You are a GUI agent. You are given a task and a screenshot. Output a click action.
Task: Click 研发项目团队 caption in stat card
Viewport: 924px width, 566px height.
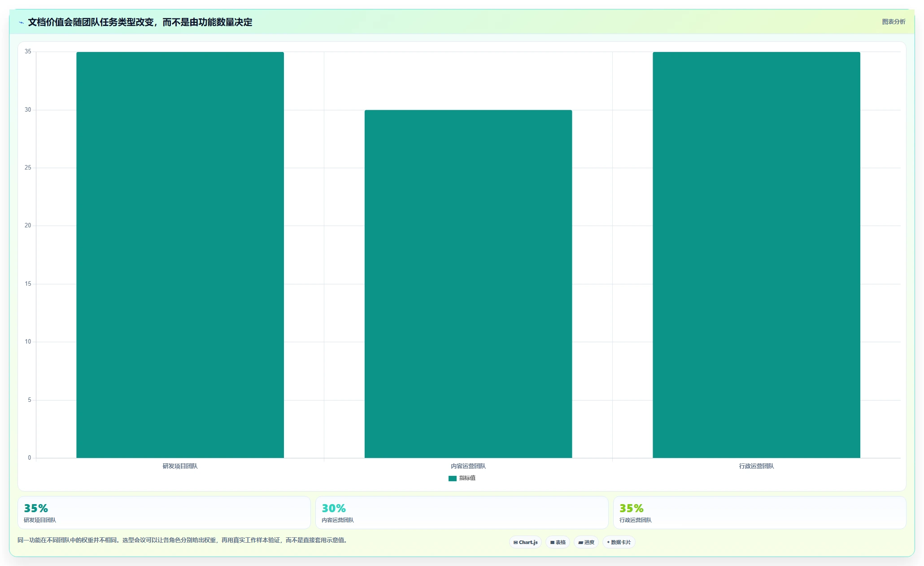pyautogui.click(x=40, y=520)
